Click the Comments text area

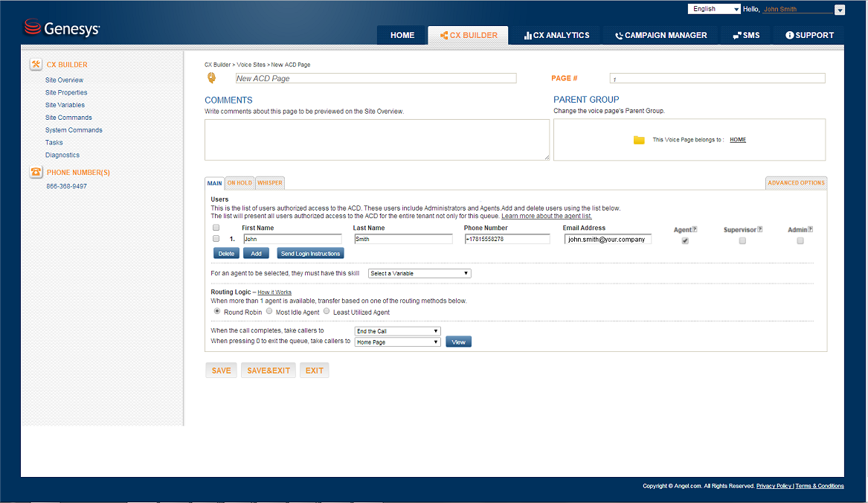point(377,140)
